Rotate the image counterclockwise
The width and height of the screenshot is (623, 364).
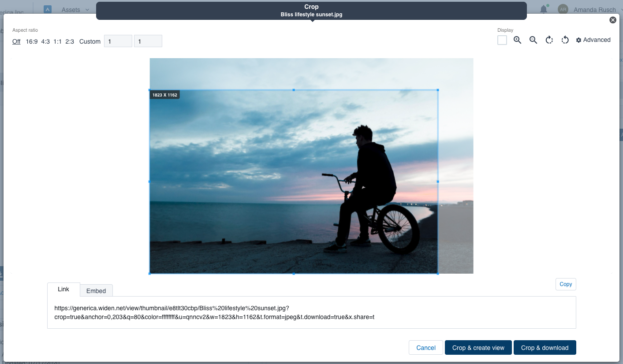565,40
